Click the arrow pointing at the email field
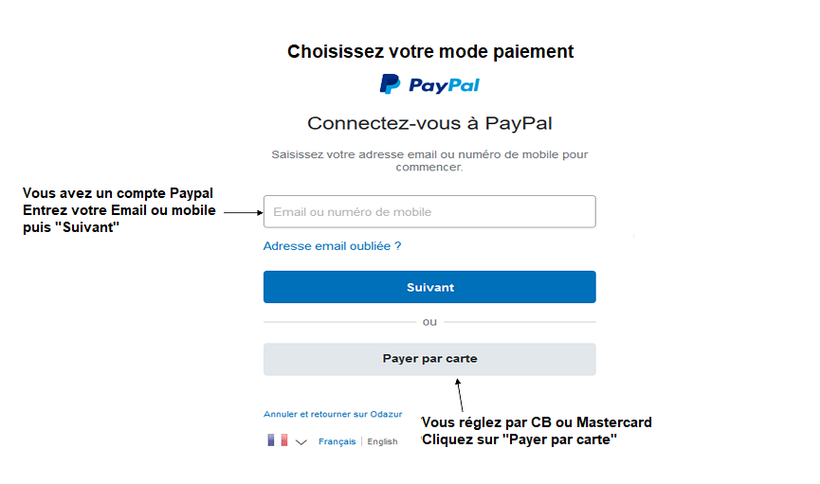Viewport: 820px width, 484px height. (x=243, y=212)
